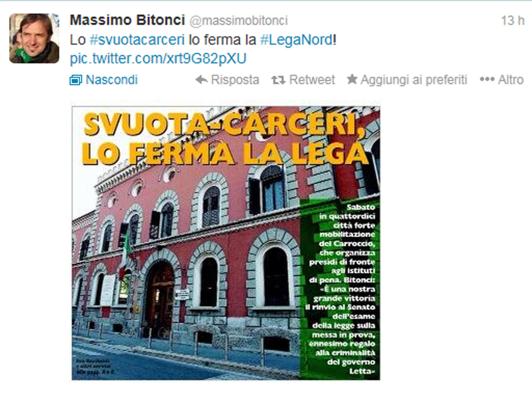Click the retweet arrows icon

click(x=278, y=80)
